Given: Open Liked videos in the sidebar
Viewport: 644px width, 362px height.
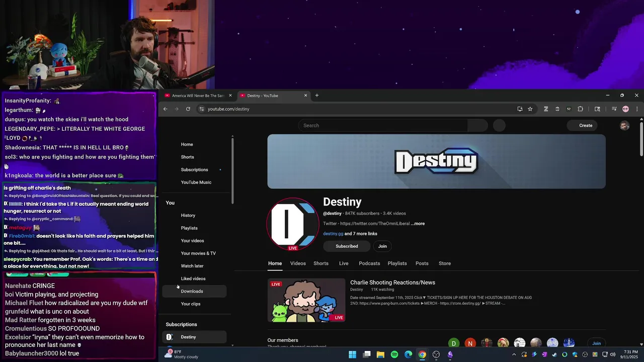Looking at the screenshot, I should tap(194, 279).
